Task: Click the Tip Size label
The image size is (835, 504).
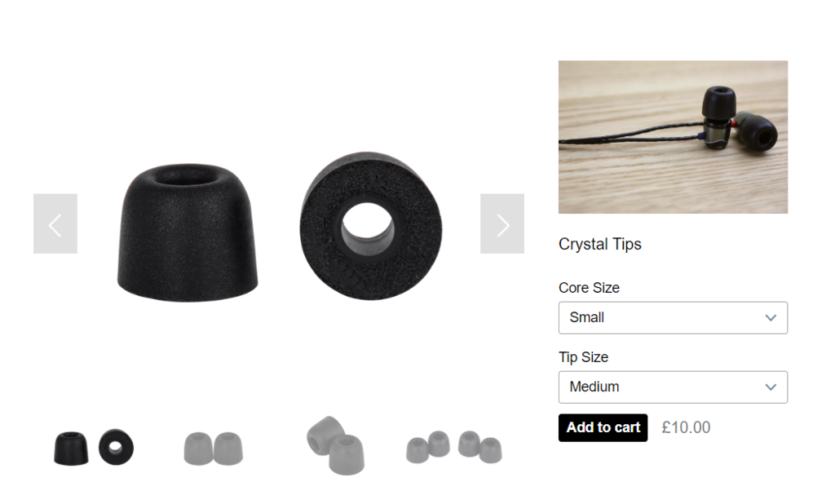Action: 583,357
